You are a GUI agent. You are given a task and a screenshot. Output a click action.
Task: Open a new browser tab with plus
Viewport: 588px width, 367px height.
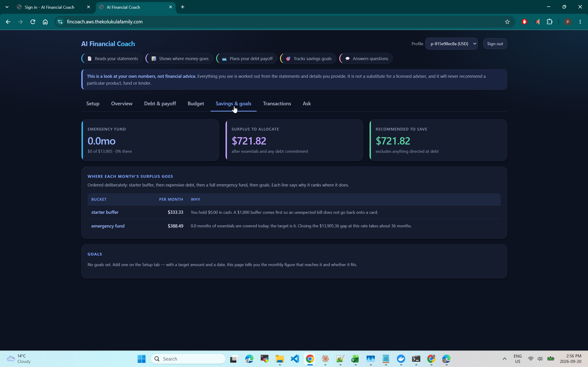(182, 7)
